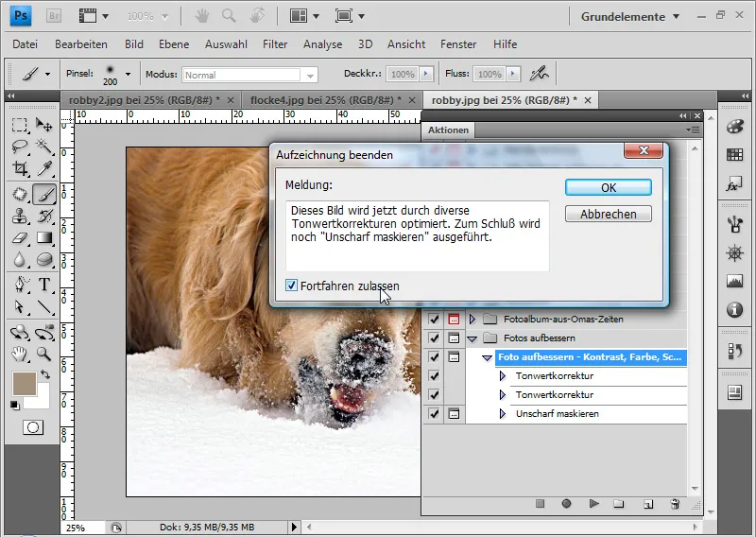Viewport: 756px width, 537px height.
Task: Open the Auswahl menu
Action: click(x=226, y=44)
